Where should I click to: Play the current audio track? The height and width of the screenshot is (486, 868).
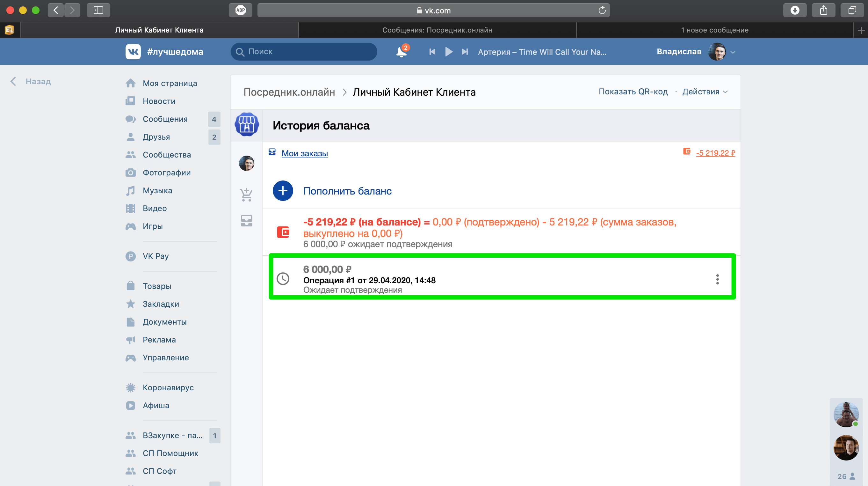click(x=448, y=52)
